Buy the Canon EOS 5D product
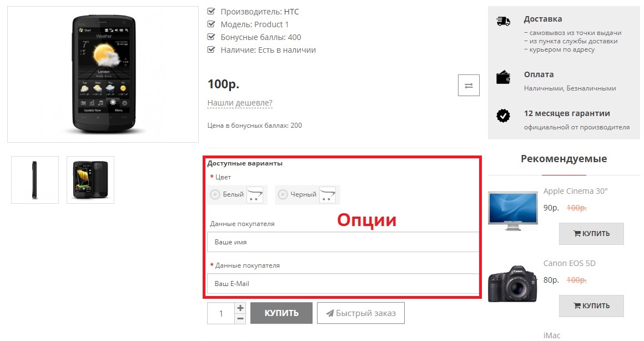Viewport: 644px width, 341px height. point(591,306)
